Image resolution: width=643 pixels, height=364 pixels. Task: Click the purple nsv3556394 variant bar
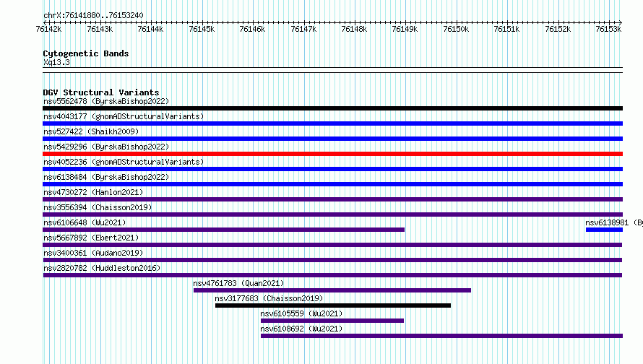(x=332, y=214)
